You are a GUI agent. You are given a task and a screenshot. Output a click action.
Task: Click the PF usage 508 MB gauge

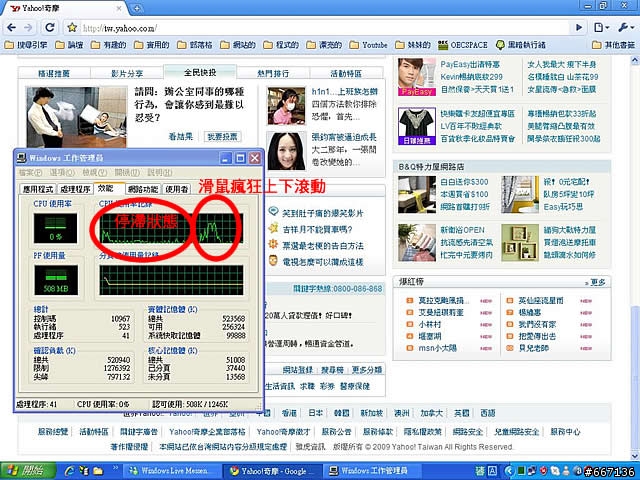click(x=56, y=280)
